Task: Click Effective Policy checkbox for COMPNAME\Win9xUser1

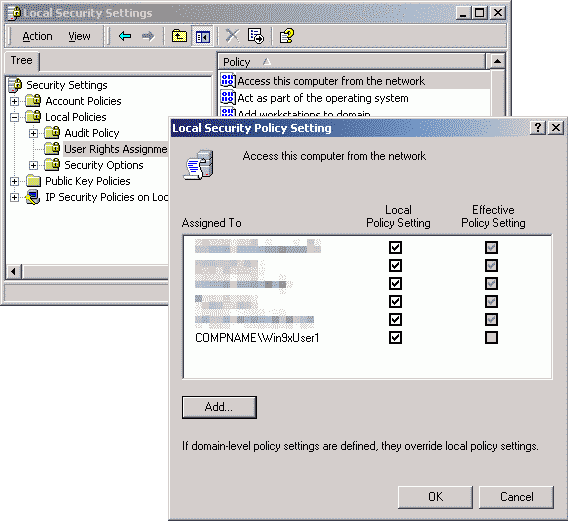Action: point(491,338)
